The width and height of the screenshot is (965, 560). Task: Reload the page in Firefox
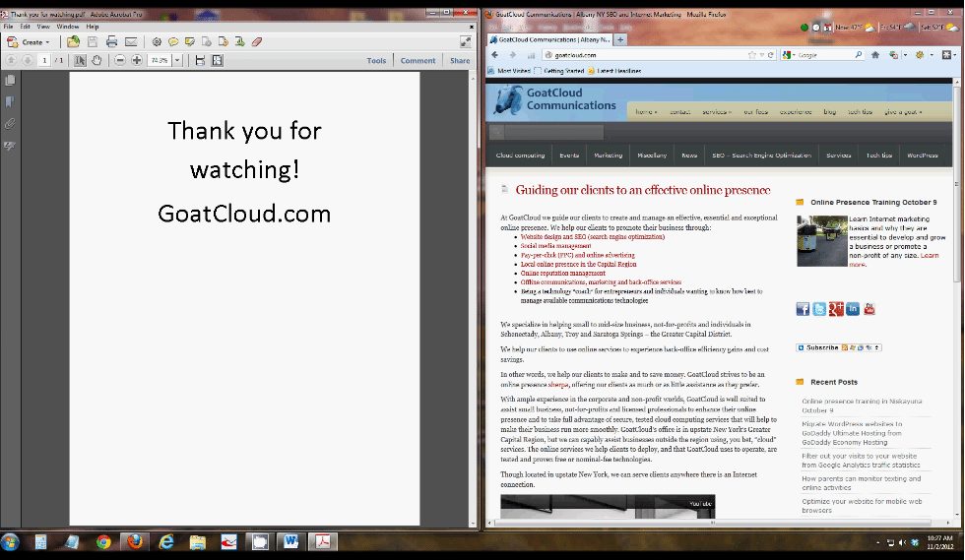tap(770, 55)
